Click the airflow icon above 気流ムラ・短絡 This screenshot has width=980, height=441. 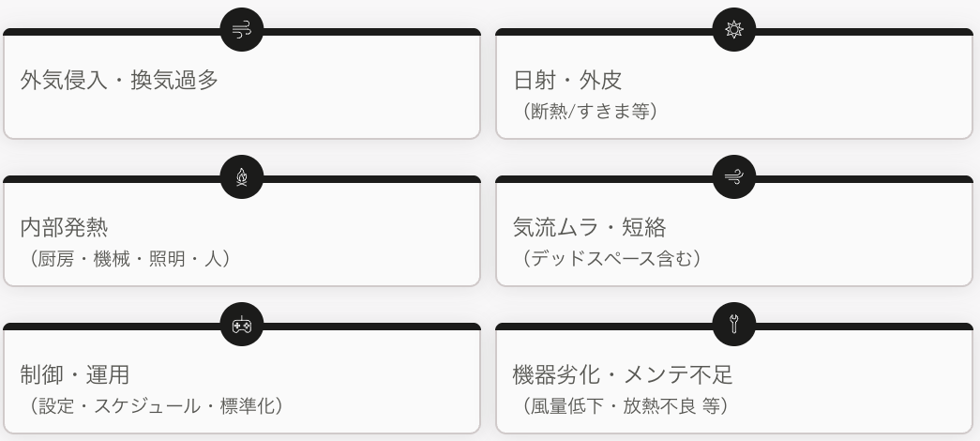(733, 178)
